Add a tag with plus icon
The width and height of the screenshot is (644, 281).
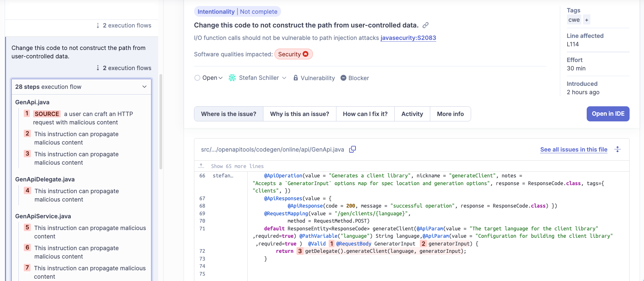click(587, 20)
